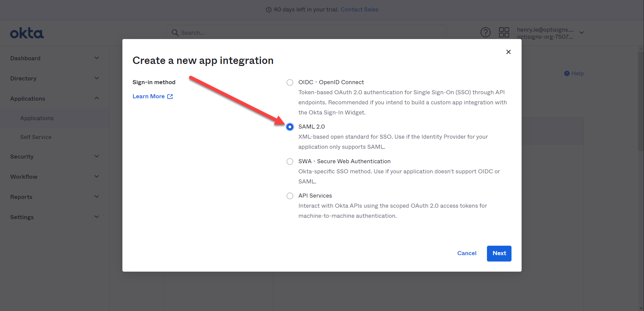Open the user account dropdown arrow

(581, 33)
